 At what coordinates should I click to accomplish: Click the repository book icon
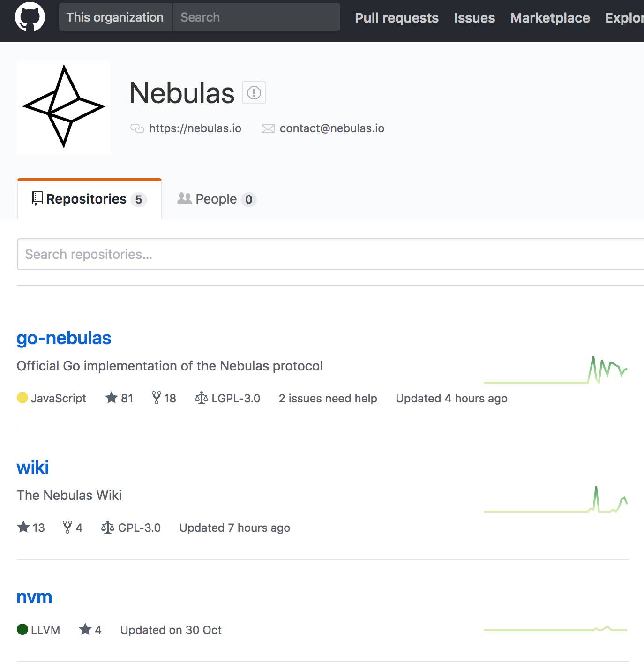pos(37,199)
